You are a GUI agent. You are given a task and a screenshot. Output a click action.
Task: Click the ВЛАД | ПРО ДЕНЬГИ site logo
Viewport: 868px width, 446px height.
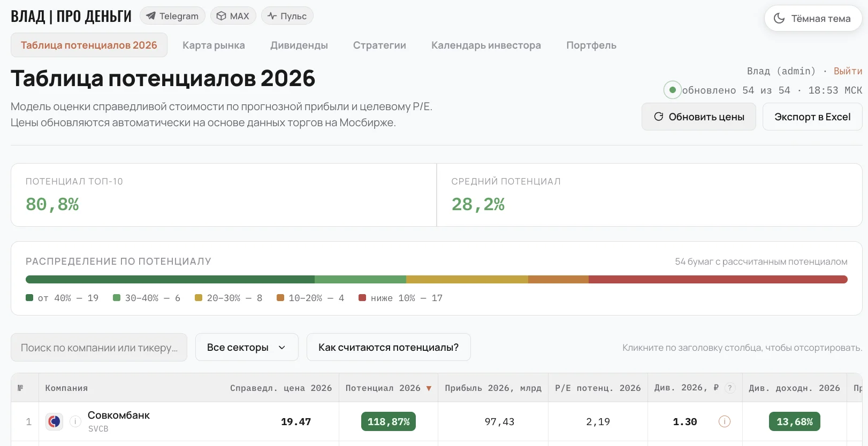71,17
